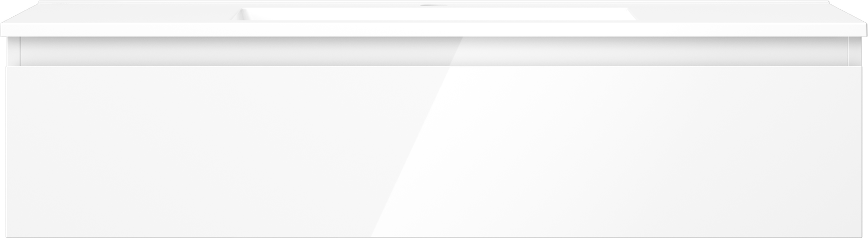Click the vanity product image

pyautogui.click(x=434, y=119)
